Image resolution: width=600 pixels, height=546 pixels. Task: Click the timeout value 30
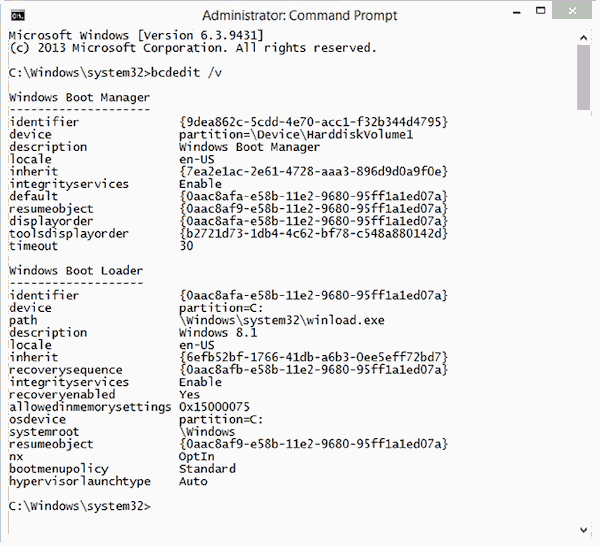pyautogui.click(x=187, y=246)
